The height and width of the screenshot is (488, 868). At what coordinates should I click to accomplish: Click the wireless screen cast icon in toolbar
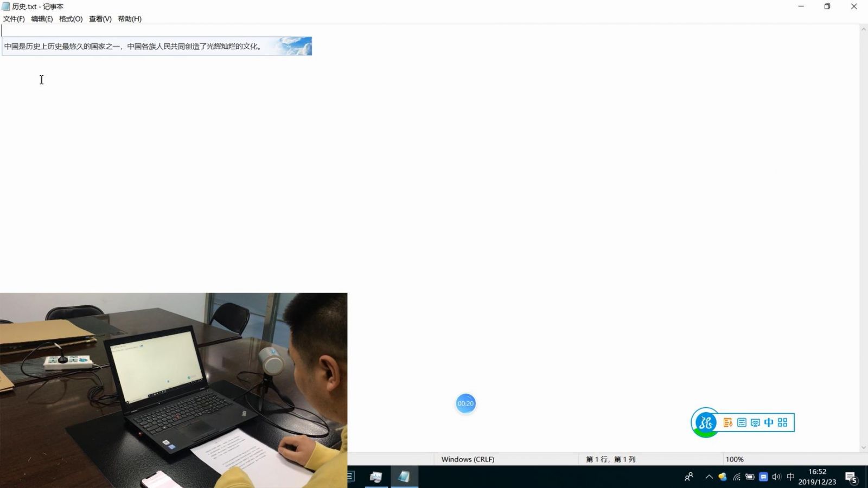pos(755,422)
